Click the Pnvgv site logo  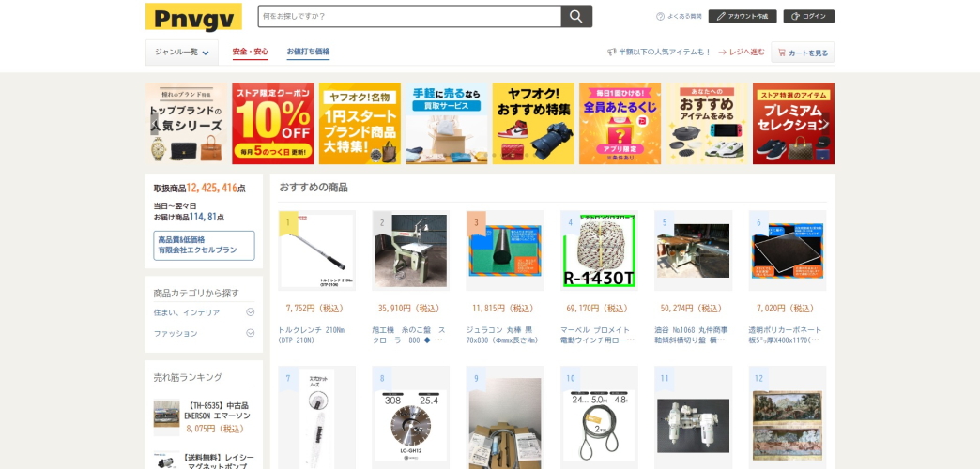[x=193, y=17]
